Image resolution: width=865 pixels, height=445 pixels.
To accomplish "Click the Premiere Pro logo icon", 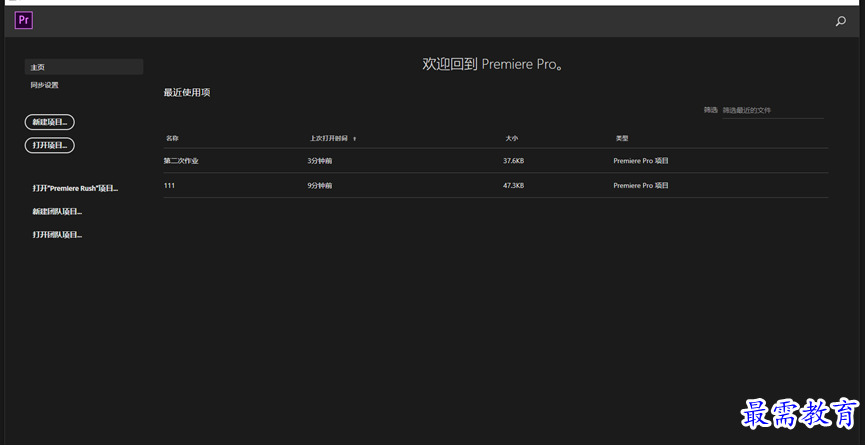I will coord(24,20).
